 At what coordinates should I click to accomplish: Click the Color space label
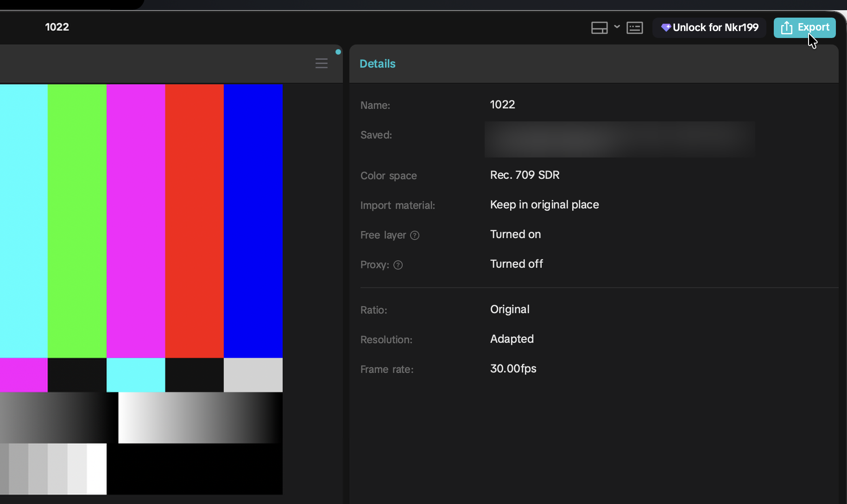coord(389,176)
